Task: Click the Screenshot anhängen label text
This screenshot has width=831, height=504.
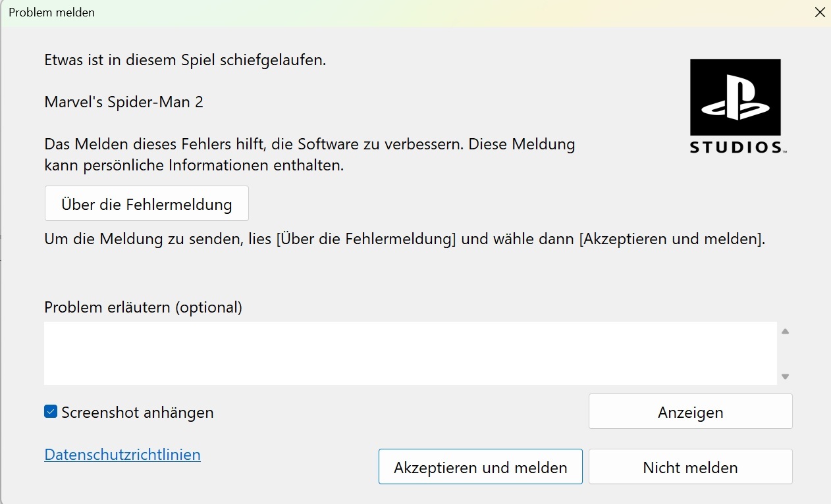Action: [138, 413]
